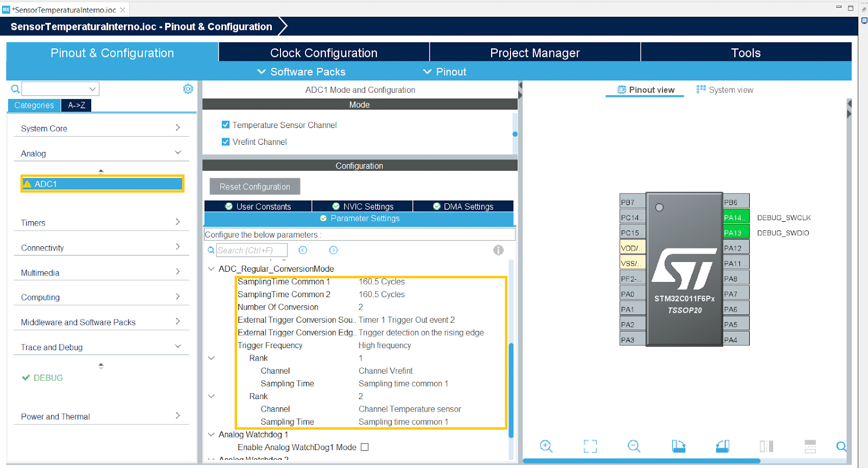Image resolution: width=868 pixels, height=468 pixels.
Task: Click the pinout horizontal scrollbar
Action: tap(641, 461)
